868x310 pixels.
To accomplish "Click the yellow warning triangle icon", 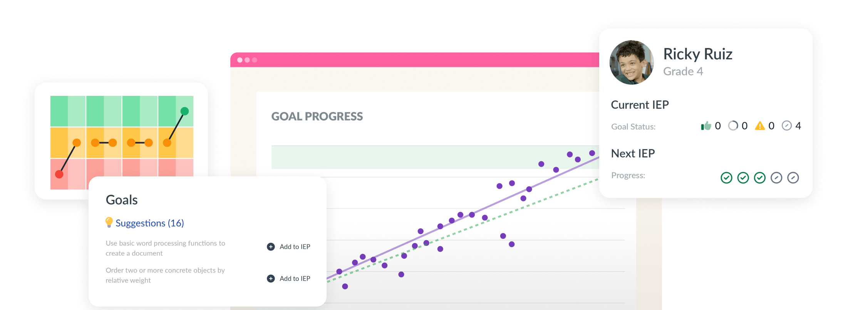I will 760,126.
